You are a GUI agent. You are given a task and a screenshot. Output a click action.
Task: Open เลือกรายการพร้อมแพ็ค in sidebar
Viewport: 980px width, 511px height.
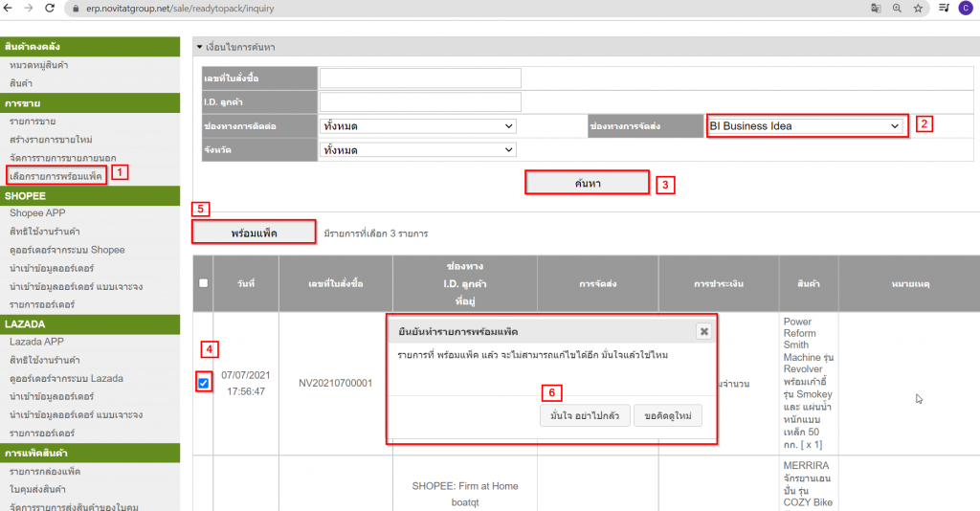coord(56,176)
